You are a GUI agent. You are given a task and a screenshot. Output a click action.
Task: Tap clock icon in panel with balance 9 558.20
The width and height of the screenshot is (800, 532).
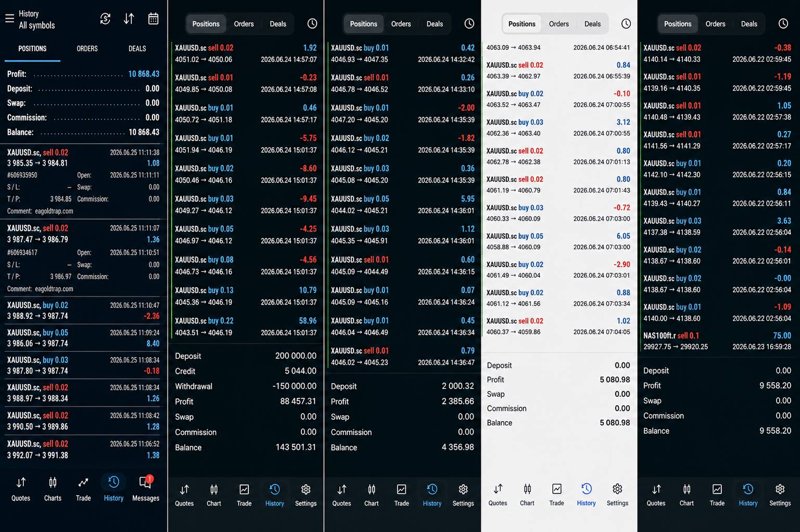click(783, 23)
